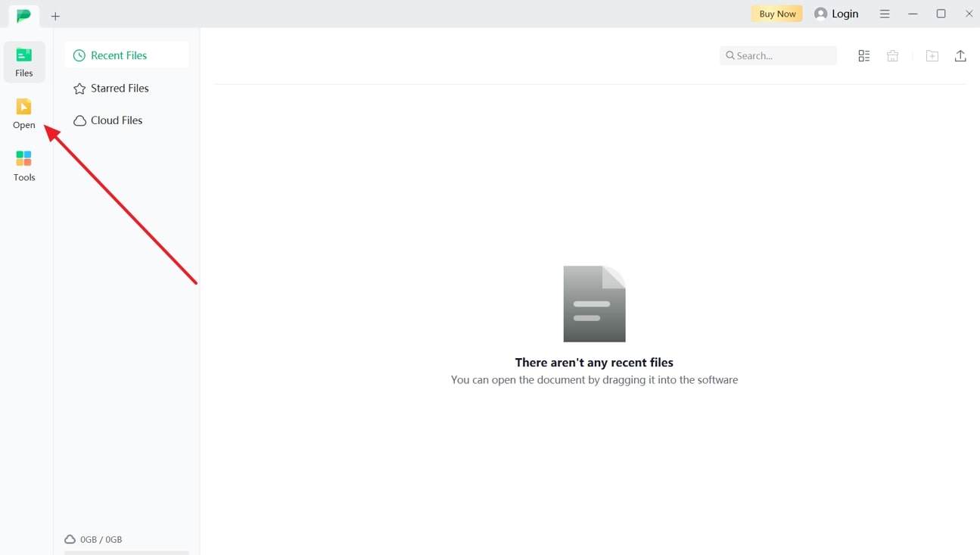Click the plus to open a new tab
Screen dimensions: 980x555
54,15
